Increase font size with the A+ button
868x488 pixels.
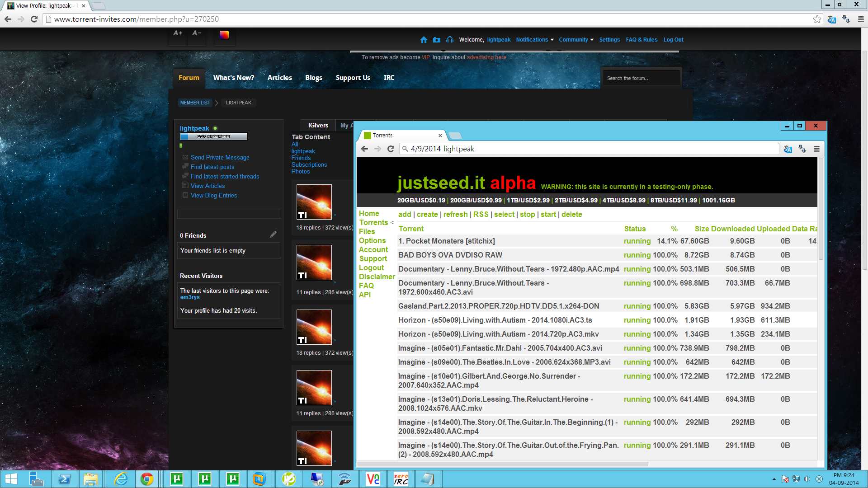coord(178,33)
